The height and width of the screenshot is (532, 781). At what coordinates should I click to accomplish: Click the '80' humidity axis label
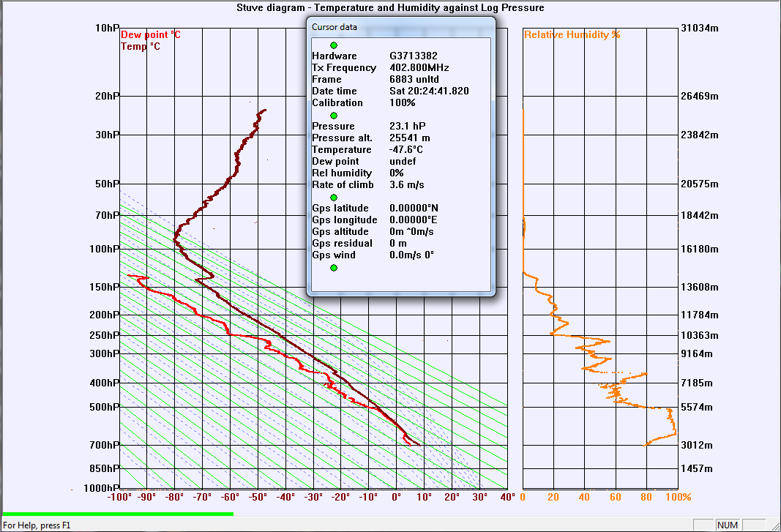[646, 497]
